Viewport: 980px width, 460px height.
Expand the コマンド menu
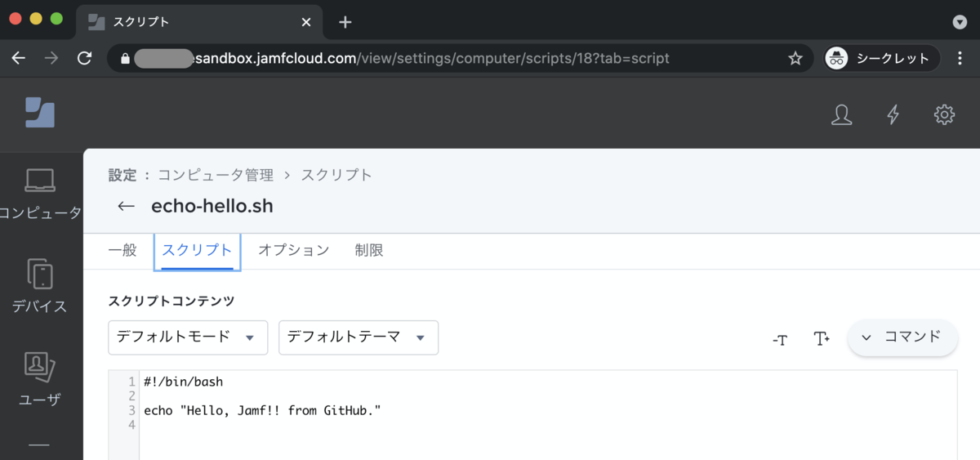(902, 337)
